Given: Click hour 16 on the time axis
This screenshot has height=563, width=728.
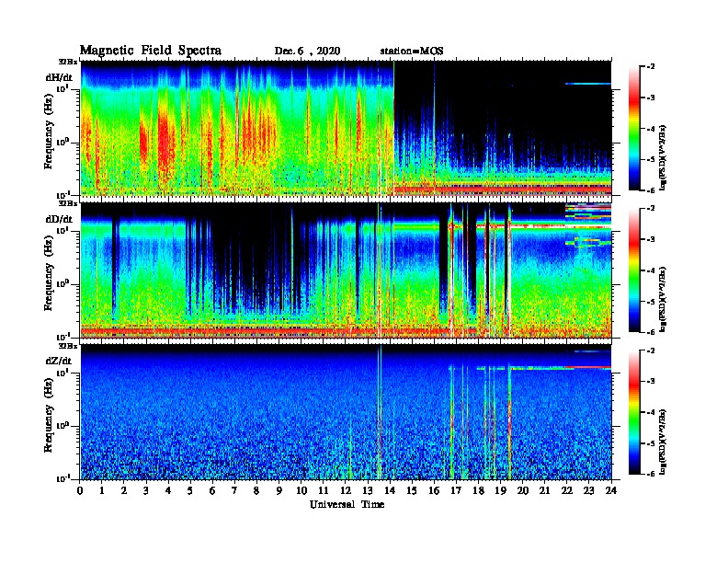Looking at the screenshot, I should [x=434, y=490].
